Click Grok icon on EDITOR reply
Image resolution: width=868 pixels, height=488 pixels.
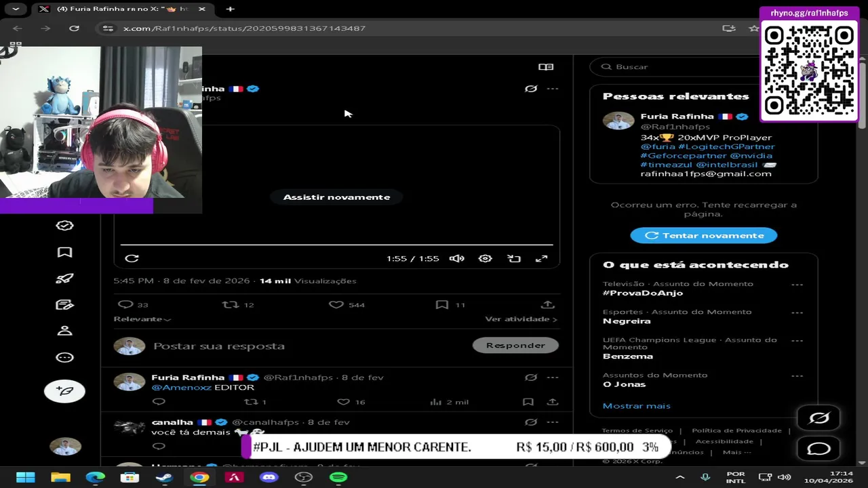531,378
